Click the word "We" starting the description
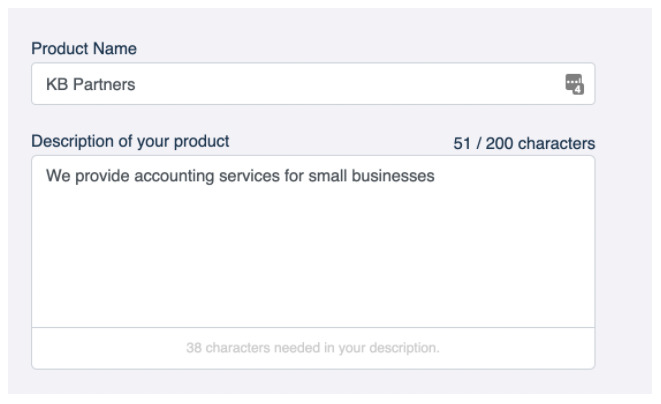This screenshot has height=404, width=661. pos(58,176)
